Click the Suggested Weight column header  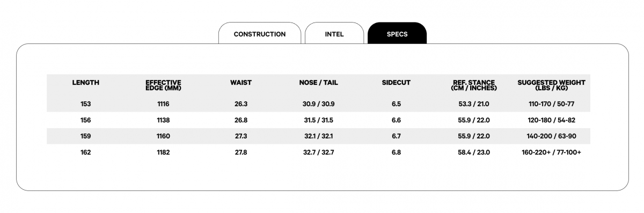(551, 85)
